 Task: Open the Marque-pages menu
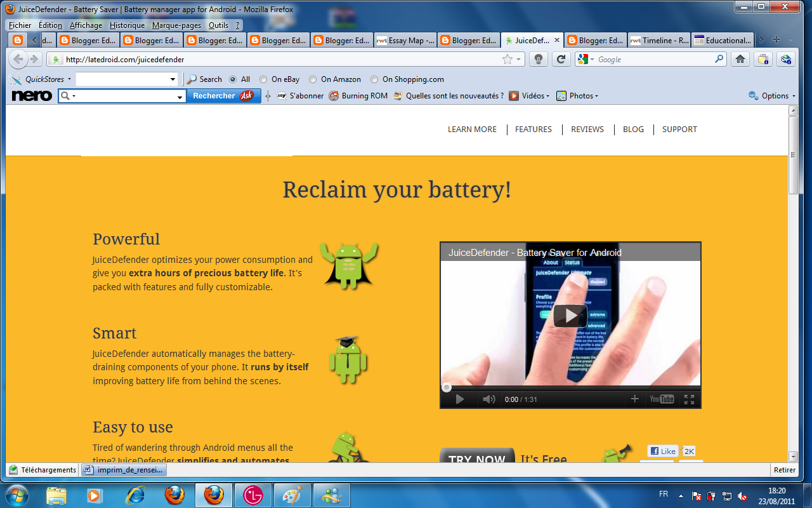pos(176,25)
